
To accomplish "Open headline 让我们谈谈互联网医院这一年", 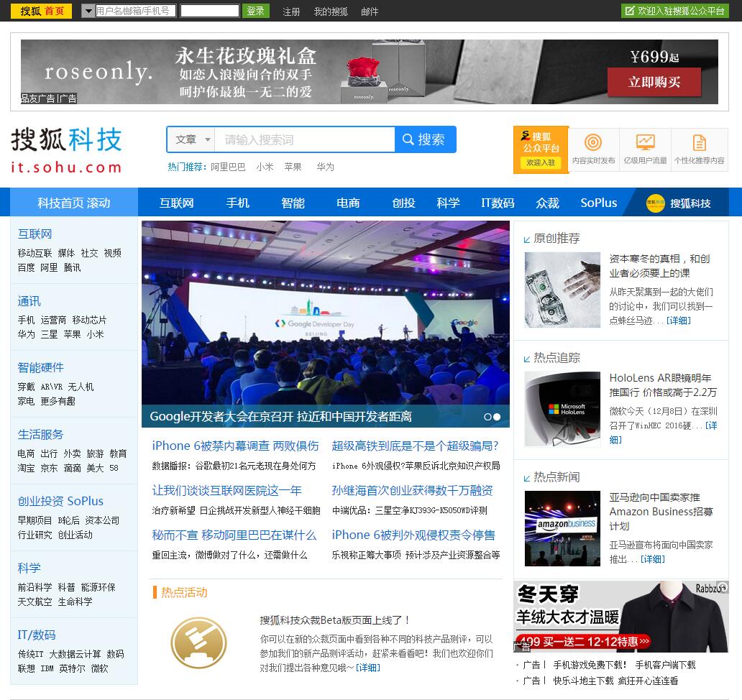I will [226, 490].
